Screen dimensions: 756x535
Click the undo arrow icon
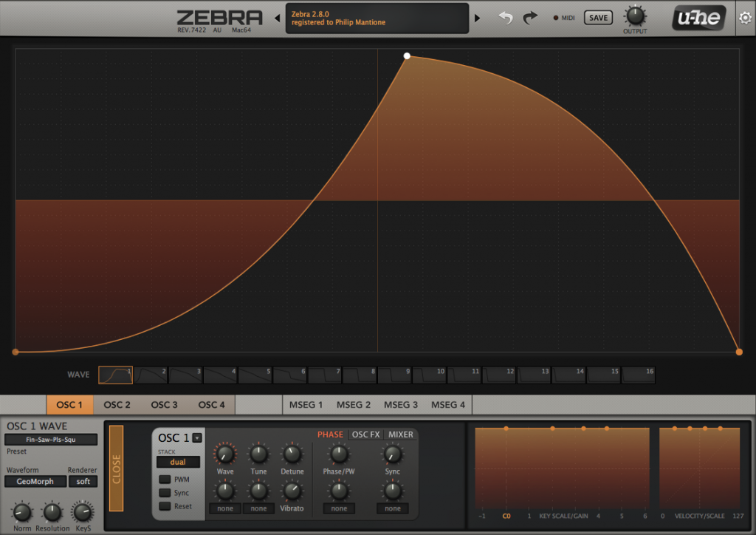[505, 17]
